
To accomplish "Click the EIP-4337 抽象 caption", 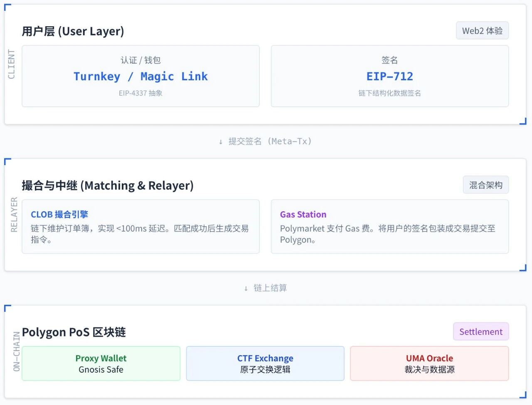I will click(x=140, y=93).
